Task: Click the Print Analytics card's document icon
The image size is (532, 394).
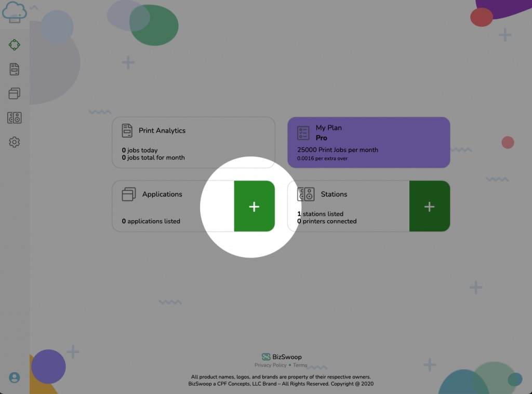Action: click(127, 131)
